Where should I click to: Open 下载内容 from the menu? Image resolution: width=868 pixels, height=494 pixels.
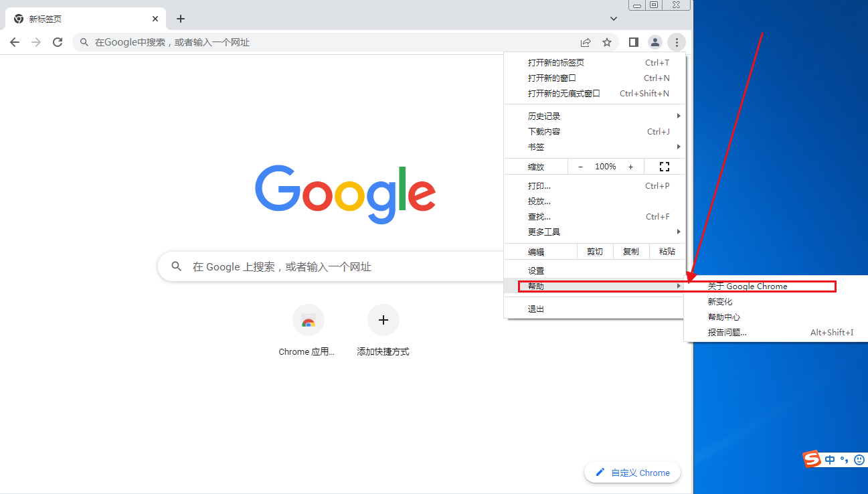click(595, 131)
